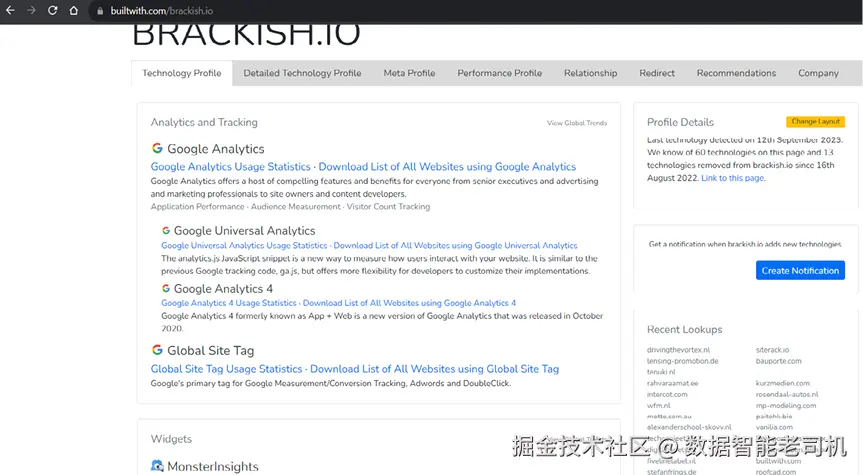Open recent lookup alexanderschool-skovv.nl
The image size is (863, 475).
tap(689, 427)
